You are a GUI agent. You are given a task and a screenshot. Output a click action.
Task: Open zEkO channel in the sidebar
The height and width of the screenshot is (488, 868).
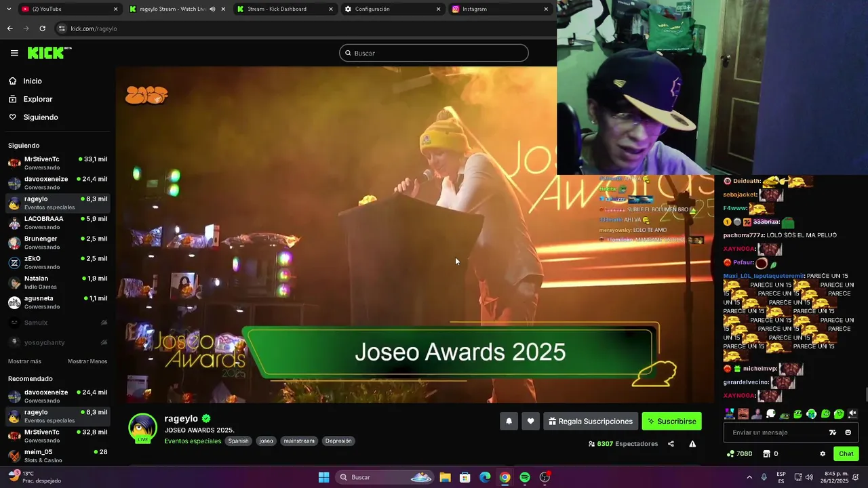point(58,262)
